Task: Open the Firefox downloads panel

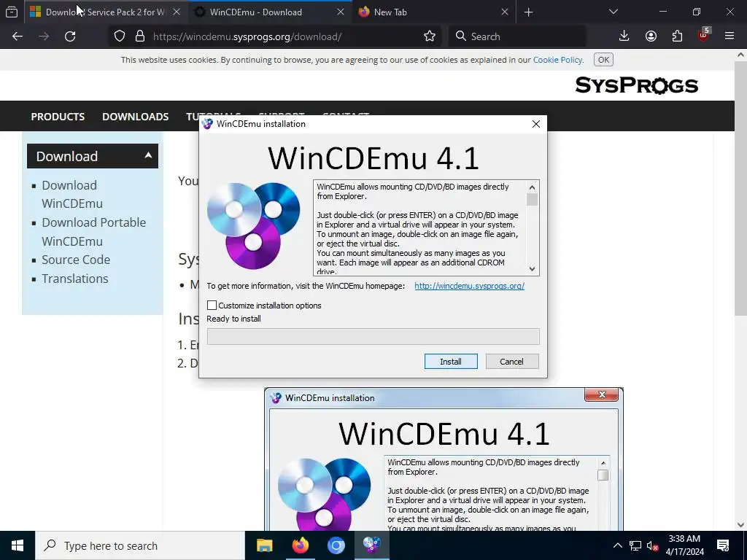Action: point(624,36)
